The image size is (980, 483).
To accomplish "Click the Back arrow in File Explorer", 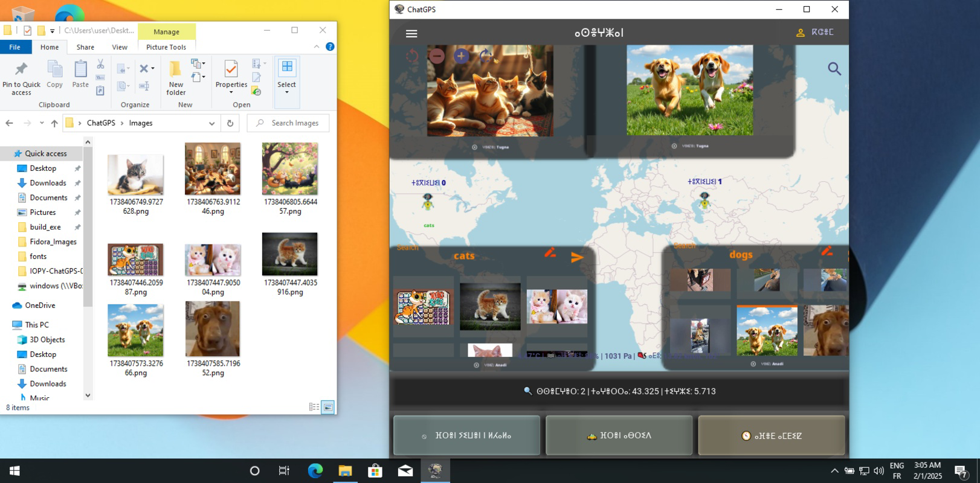I will point(9,123).
